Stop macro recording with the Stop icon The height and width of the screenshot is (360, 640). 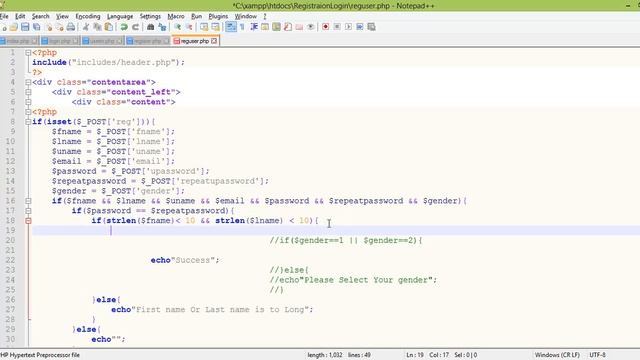pos(337,27)
